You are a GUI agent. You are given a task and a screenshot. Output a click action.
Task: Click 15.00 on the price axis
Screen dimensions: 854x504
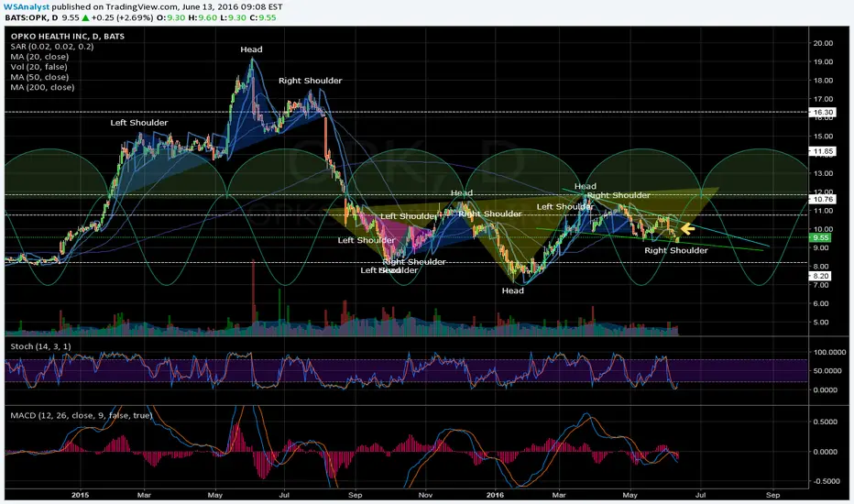pos(823,137)
